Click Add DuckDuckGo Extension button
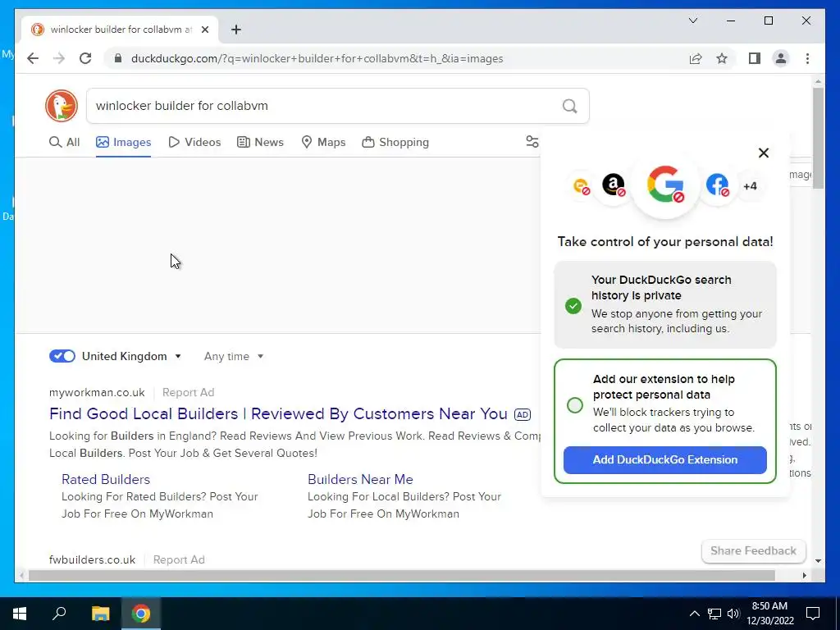 664,459
